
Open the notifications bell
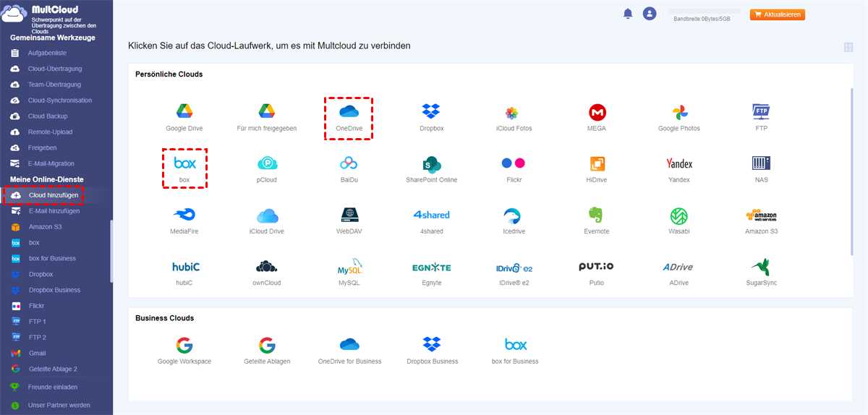pyautogui.click(x=628, y=14)
